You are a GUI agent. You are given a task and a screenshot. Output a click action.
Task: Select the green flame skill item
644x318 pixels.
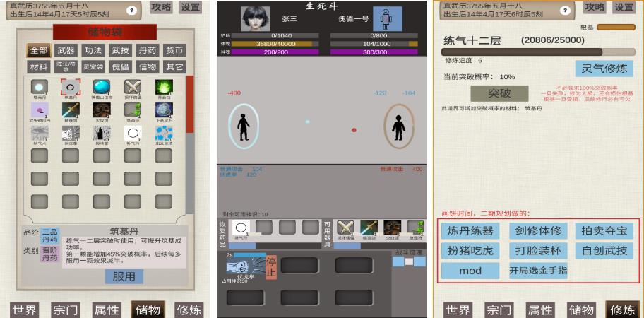(x=164, y=87)
